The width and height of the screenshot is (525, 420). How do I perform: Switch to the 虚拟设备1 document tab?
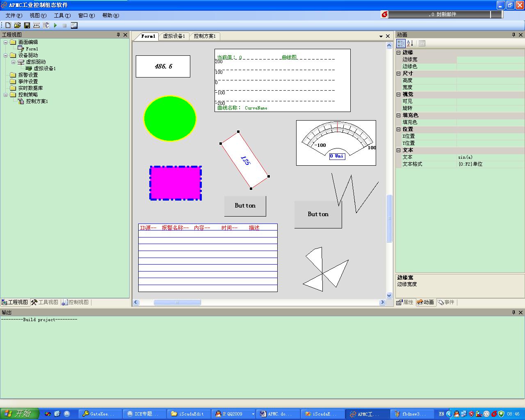click(174, 36)
